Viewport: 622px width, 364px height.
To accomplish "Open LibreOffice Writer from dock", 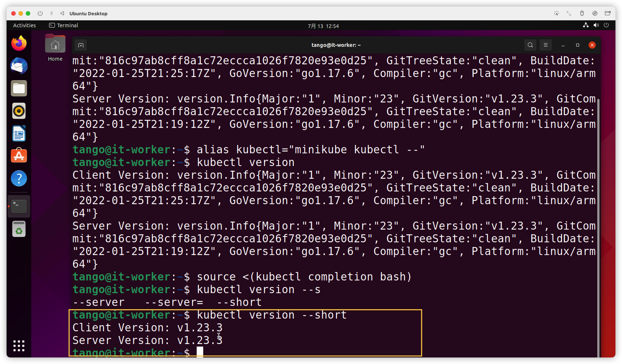I will click(19, 134).
